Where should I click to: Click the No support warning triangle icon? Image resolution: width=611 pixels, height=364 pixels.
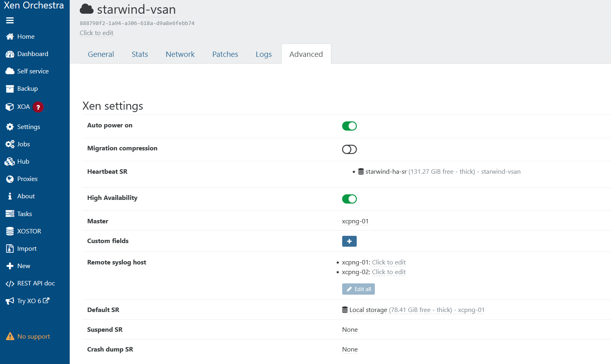pos(10,337)
